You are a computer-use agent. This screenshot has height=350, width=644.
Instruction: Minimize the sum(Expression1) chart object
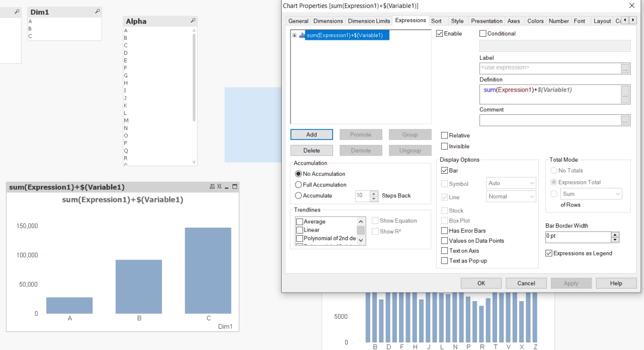point(227,187)
